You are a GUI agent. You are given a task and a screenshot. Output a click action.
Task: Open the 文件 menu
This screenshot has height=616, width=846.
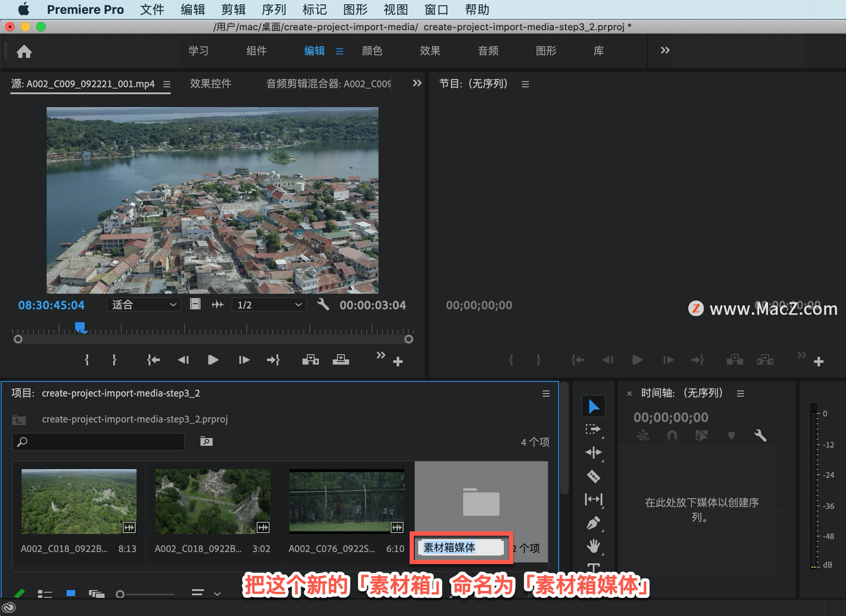click(152, 9)
